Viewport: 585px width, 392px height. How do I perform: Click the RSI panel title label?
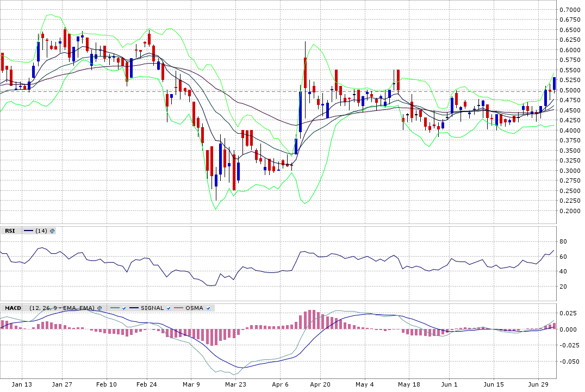click(10, 231)
